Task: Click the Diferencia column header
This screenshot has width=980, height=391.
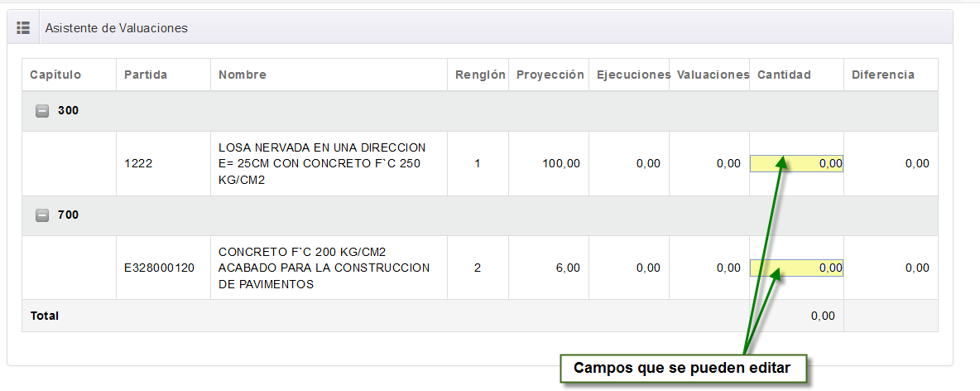Action: point(883,75)
